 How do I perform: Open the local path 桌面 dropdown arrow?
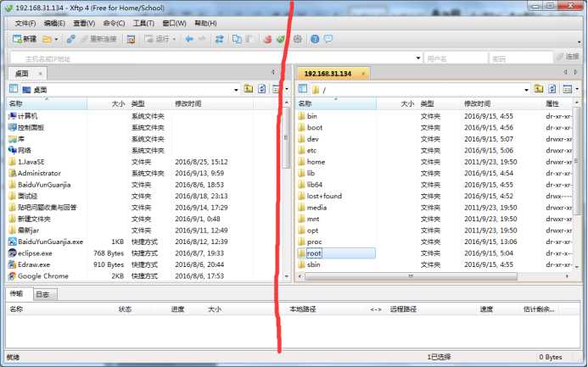pos(236,90)
